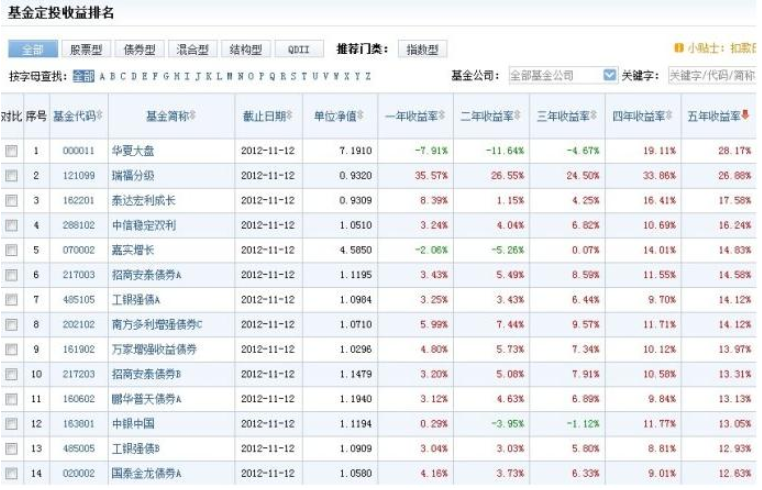762x490 pixels.
Task: Click the 五年收益率 red descending arrow
Action: (745, 115)
